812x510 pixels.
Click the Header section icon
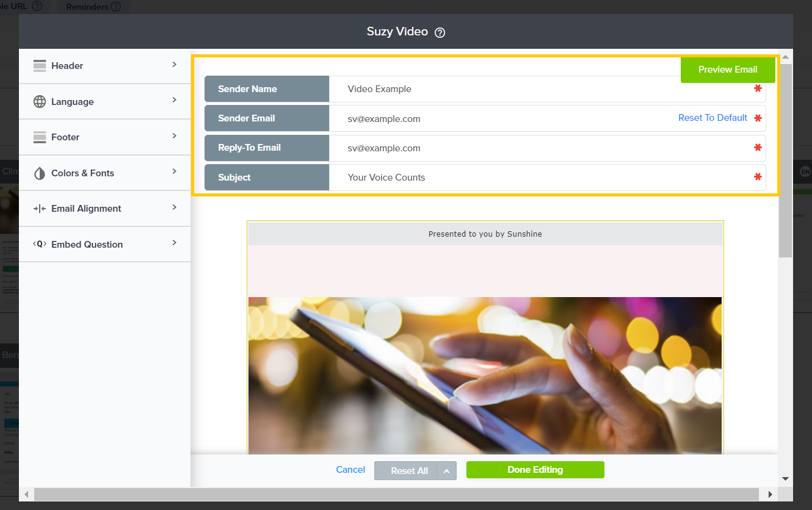[40, 66]
